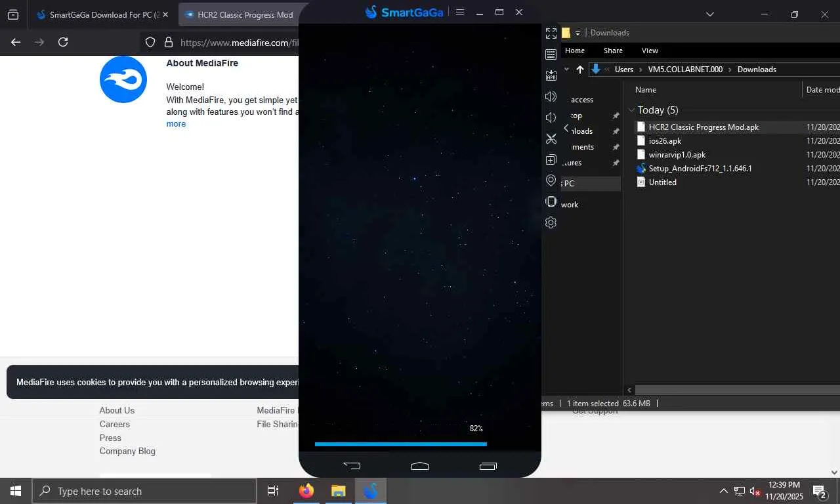Click the Up arrow in File Explorer
Screen dimensions: 840x504
click(x=579, y=70)
